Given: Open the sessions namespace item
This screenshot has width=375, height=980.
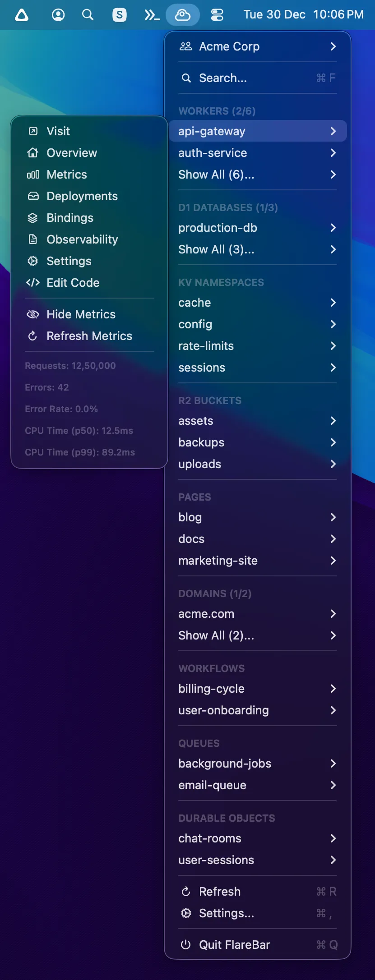Looking at the screenshot, I should (258, 368).
